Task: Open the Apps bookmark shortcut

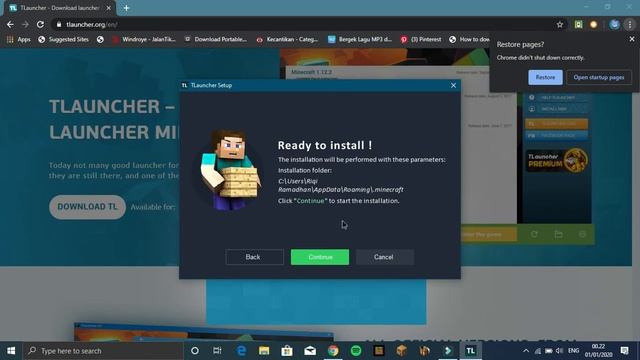Action: pos(19,40)
